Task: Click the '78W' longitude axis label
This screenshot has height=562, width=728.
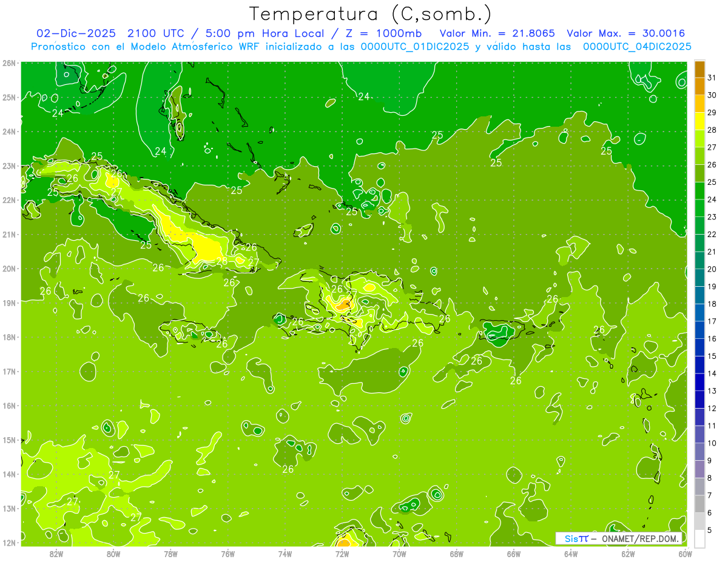Action: 170,553
